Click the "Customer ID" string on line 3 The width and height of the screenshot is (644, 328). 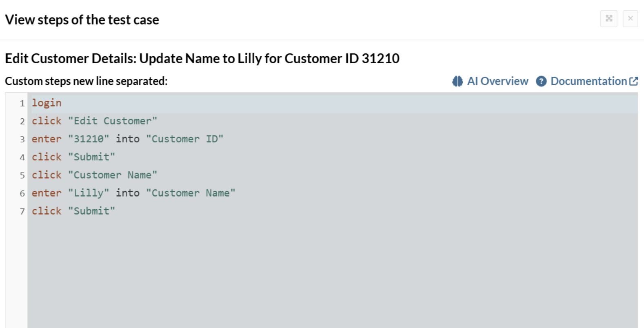click(184, 139)
